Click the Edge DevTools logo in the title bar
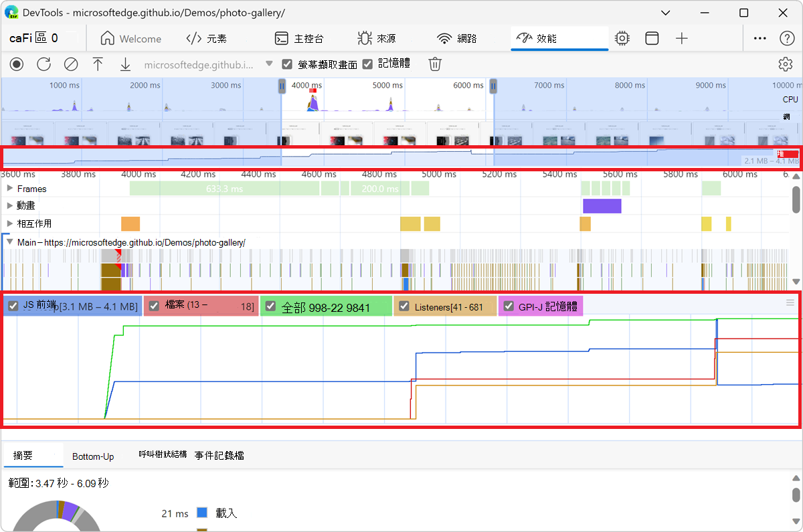 tap(11, 13)
